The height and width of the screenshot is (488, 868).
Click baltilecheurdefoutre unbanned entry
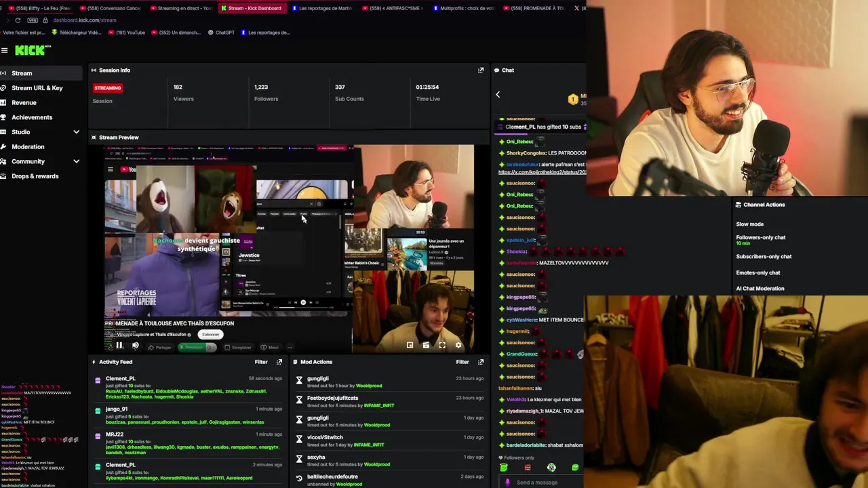(x=389, y=480)
